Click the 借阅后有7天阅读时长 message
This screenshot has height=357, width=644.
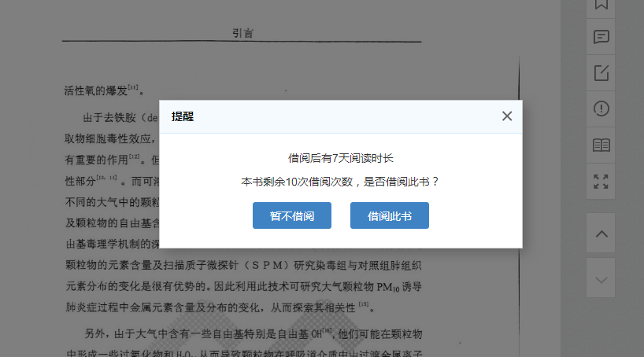(340, 159)
